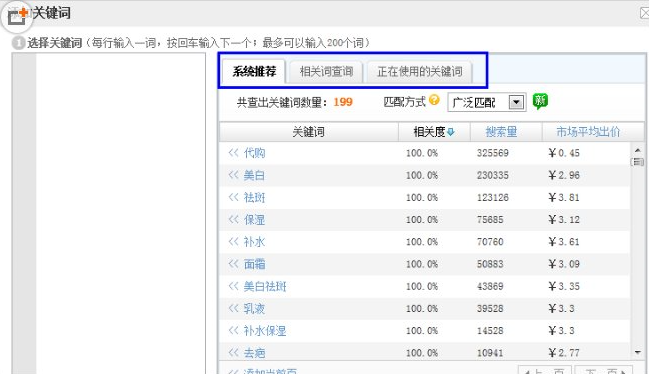649x374 pixels.
Task: Add keyword 保湿 using its arrow icon
Action: [x=233, y=219]
